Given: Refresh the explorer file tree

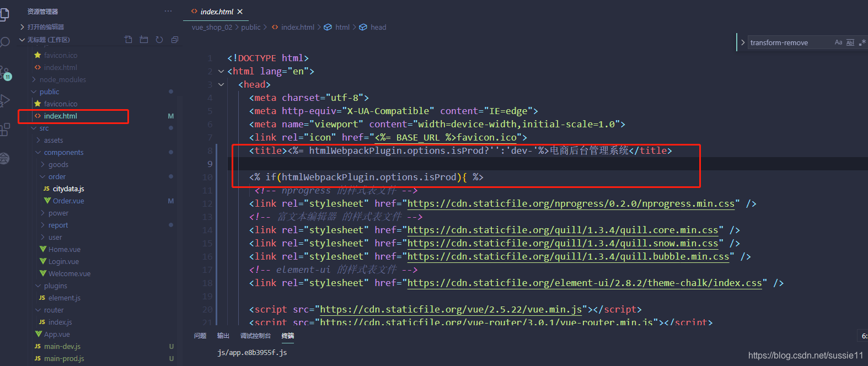Looking at the screenshot, I should pyautogui.click(x=159, y=40).
